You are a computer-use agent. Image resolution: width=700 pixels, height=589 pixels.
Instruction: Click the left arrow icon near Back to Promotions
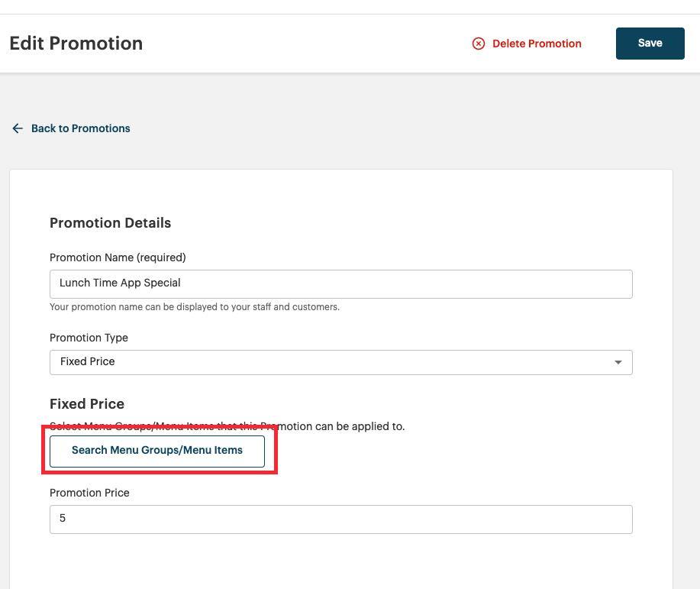18,128
